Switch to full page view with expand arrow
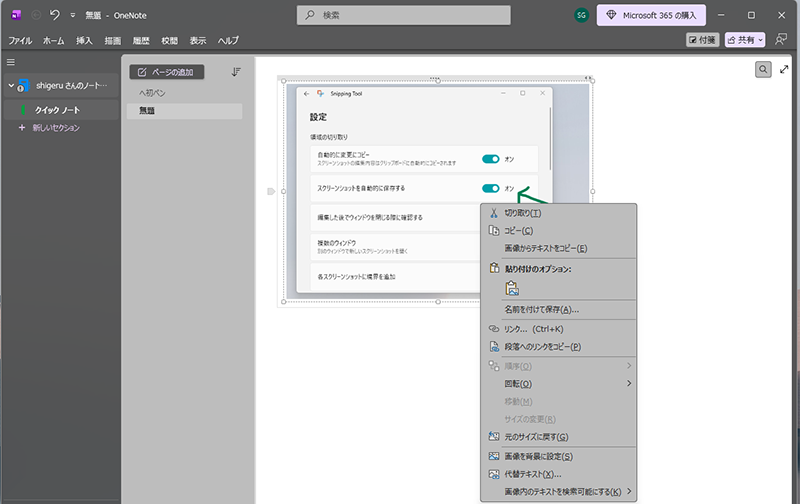 pyautogui.click(x=783, y=69)
